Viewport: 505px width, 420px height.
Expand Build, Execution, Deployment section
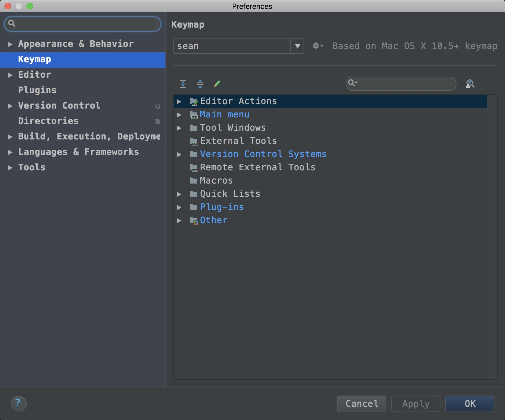click(x=10, y=137)
